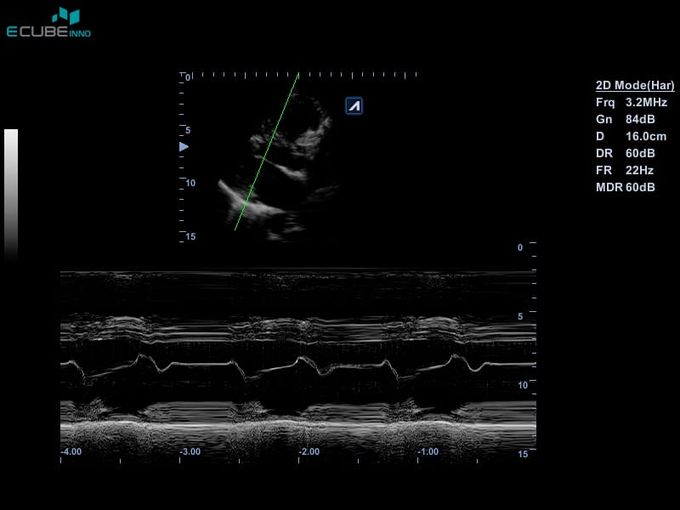Viewport: 680px width, 510px height.
Task: Click the probe orientation marker icon
Action: 353,106
